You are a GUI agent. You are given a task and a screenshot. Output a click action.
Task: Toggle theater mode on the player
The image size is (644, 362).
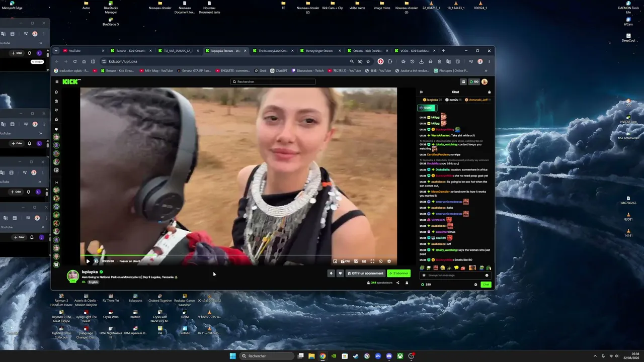(x=364, y=261)
